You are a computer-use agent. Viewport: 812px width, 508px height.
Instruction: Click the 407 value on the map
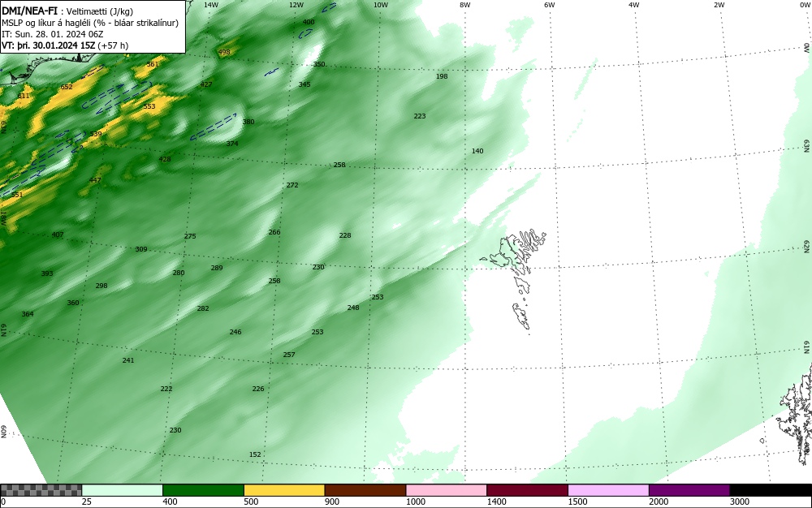(58, 235)
